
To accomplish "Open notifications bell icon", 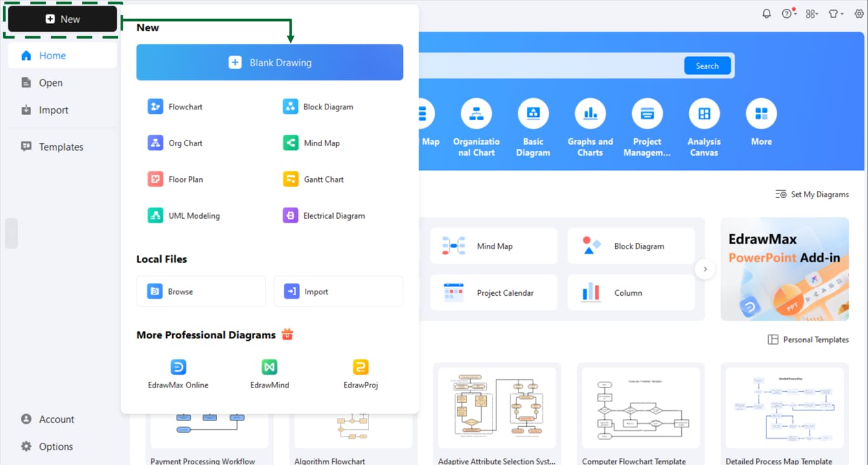I will coord(766,13).
